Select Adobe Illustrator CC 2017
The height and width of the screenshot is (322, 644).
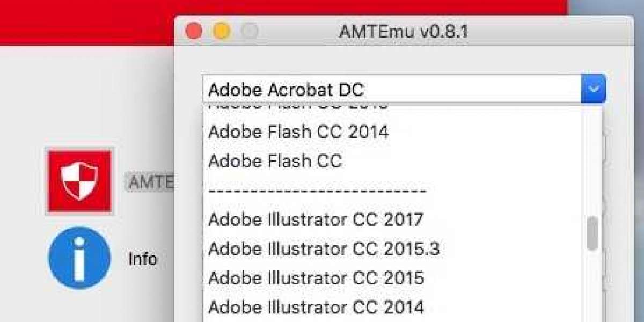tap(316, 219)
